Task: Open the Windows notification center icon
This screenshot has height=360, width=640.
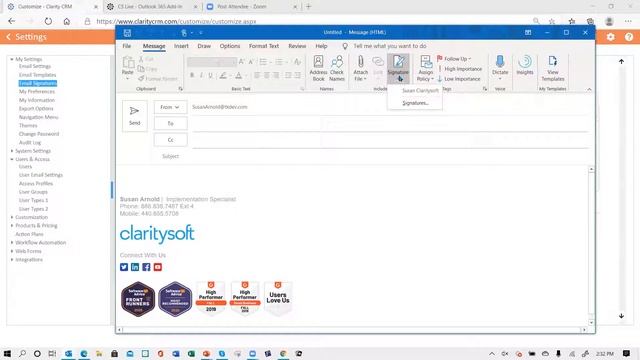Action: tap(627, 353)
